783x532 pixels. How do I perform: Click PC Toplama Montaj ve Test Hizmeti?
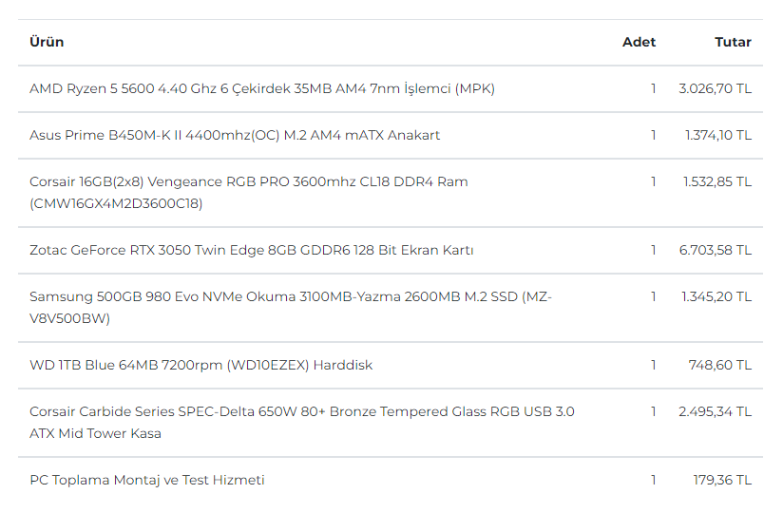(146, 480)
